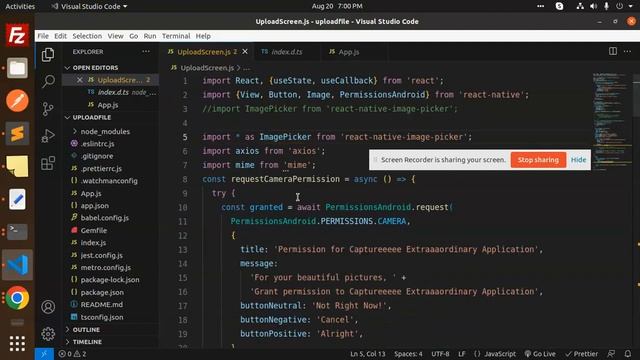
Task: Click UTF-8 encoding in status bar
Action: (440, 354)
